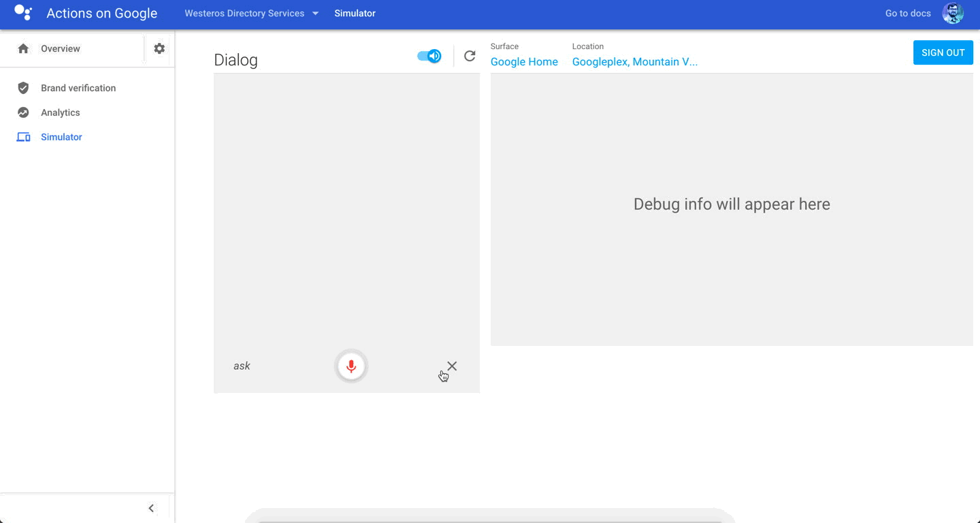Toggle the audio playback switch
Image resolution: width=980 pixels, height=523 pixels.
point(429,56)
